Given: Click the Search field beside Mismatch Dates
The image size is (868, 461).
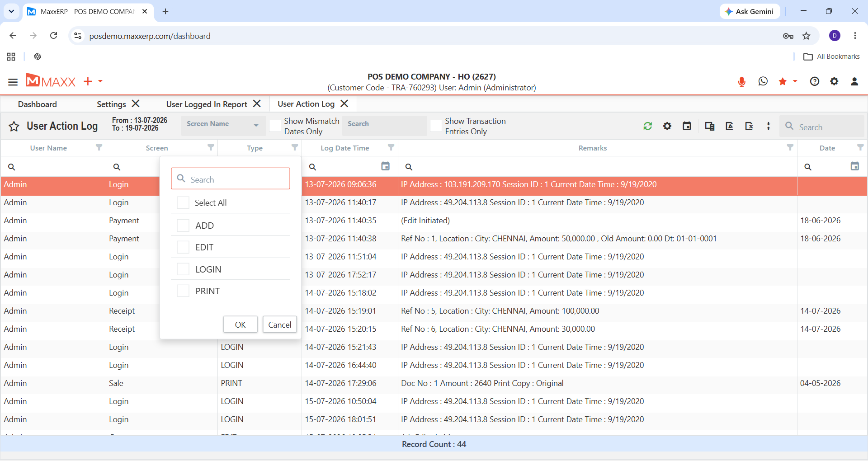Looking at the screenshot, I should [x=385, y=125].
